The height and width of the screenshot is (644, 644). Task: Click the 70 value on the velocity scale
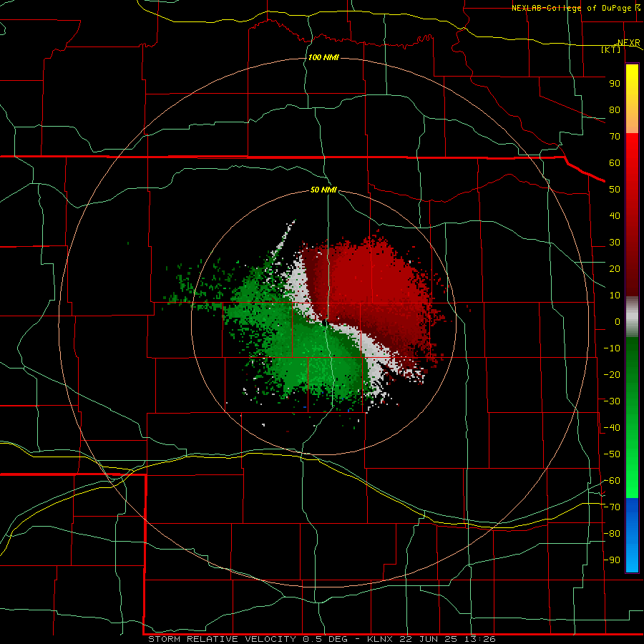click(615, 137)
